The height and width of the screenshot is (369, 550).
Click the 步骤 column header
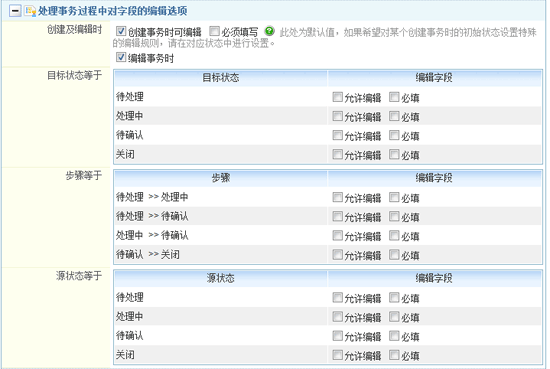(x=221, y=178)
